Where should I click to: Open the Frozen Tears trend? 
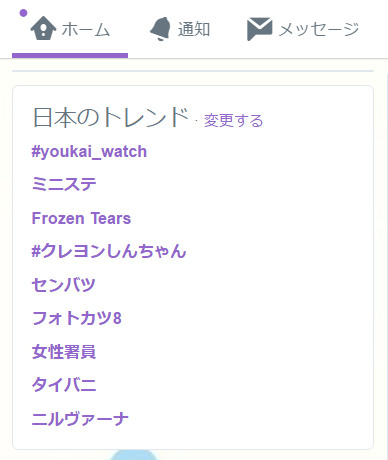(x=81, y=218)
